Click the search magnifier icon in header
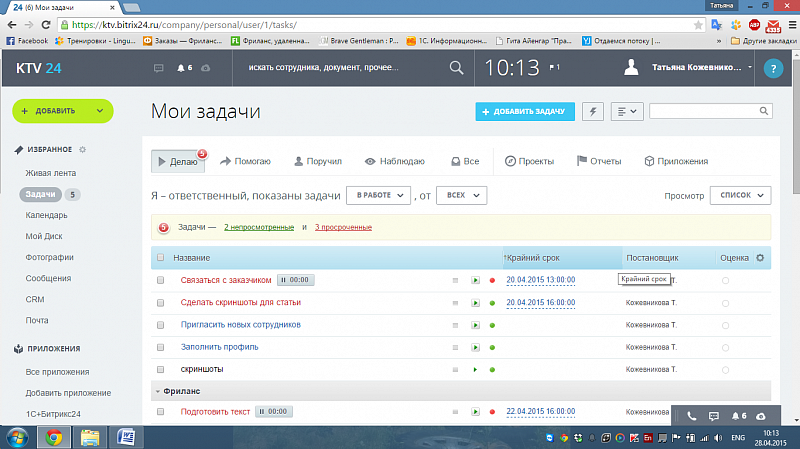The width and height of the screenshot is (800, 449). pyautogui.click(x=456, y=68)
